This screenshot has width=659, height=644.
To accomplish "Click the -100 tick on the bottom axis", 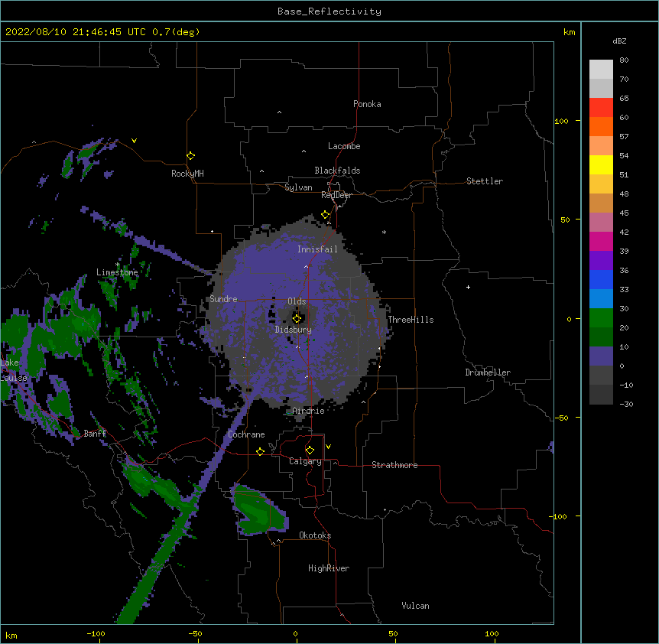I will 96,633.
